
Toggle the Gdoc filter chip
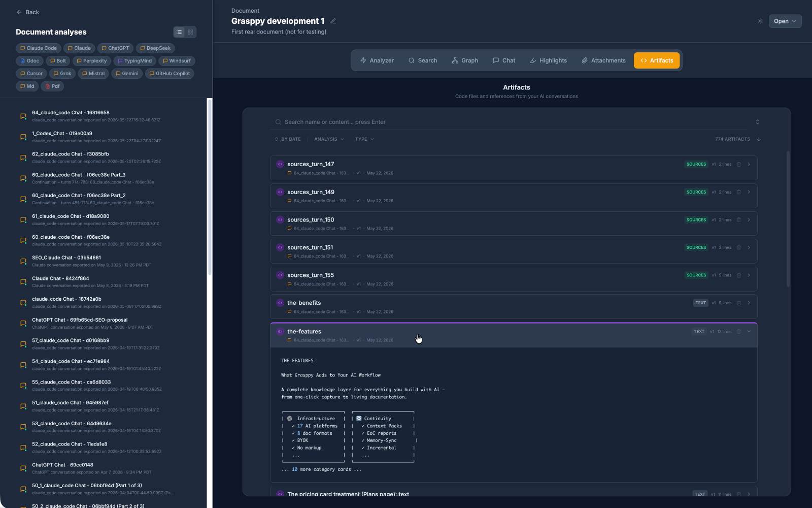(x=29, y=61)
